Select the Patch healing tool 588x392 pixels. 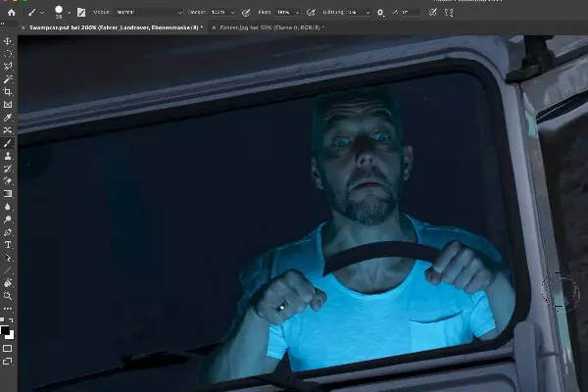click(8, 130)
